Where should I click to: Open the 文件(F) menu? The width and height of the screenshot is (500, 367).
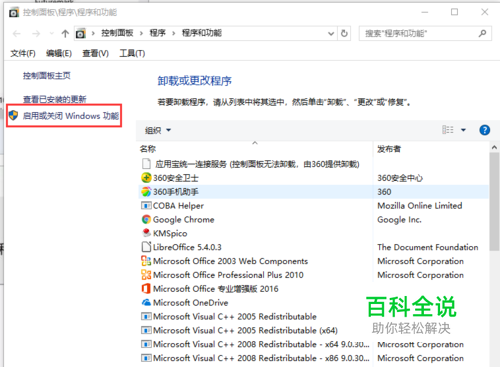pos(23,53)
